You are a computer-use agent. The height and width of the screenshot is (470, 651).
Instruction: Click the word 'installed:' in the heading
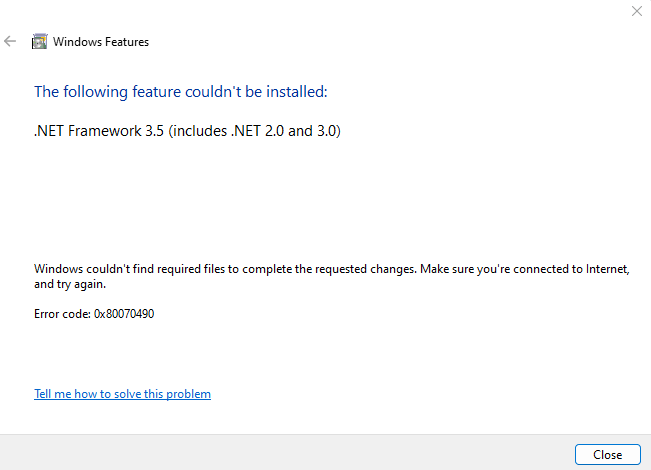(297, 92)
